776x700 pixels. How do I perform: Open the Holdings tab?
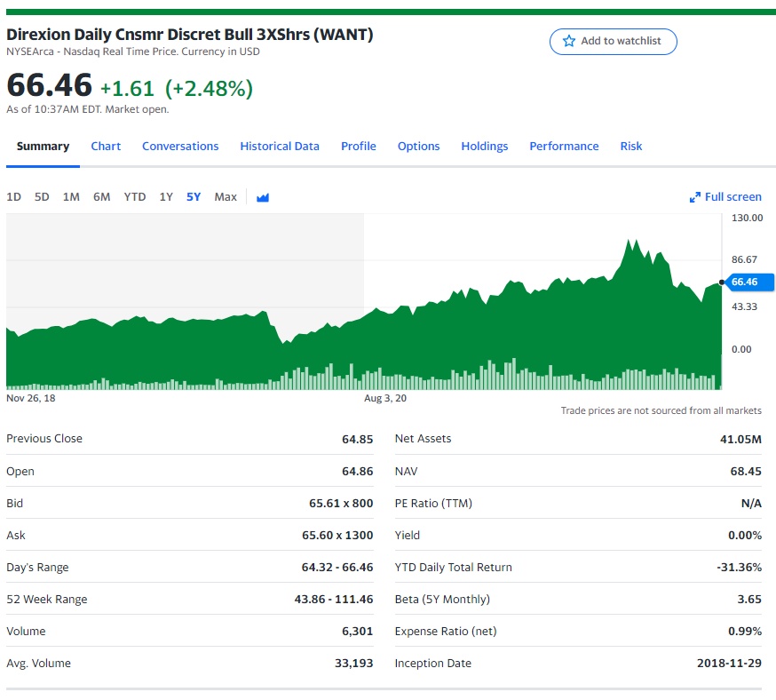(485, 147)
